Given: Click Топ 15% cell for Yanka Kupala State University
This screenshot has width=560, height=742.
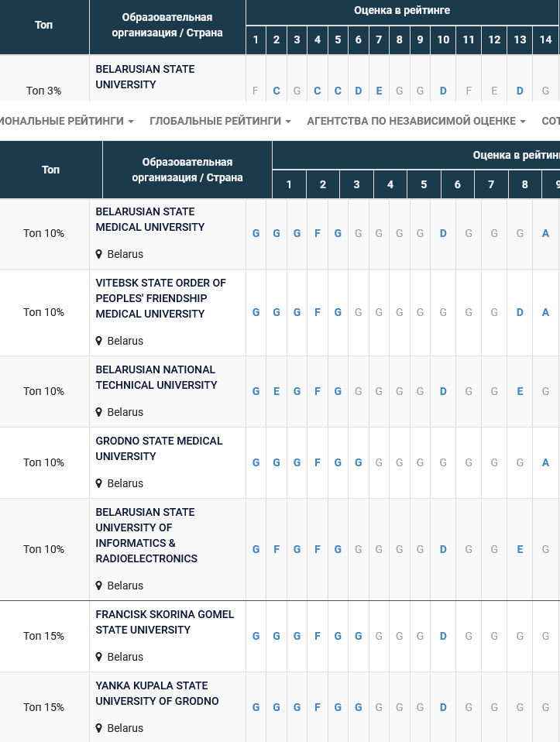Looking at the screenshot, I should tap(43, 707).
